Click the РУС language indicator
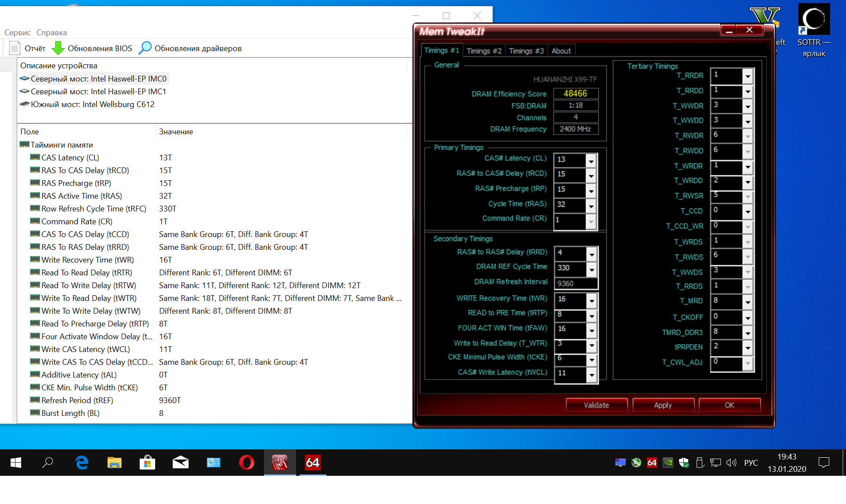Viewport: 846px width, 504px height. pyautogui.click(x=751, y=463)
